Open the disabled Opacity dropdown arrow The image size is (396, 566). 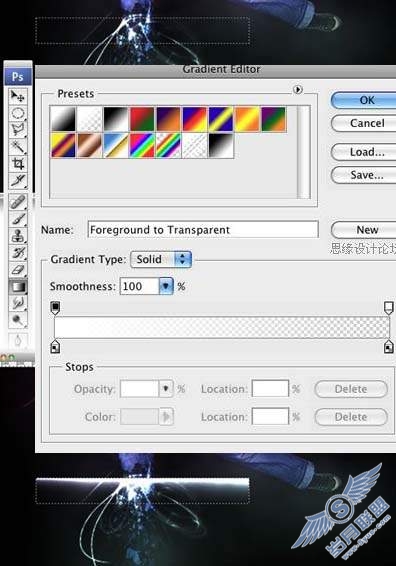[x=166, y=389]
